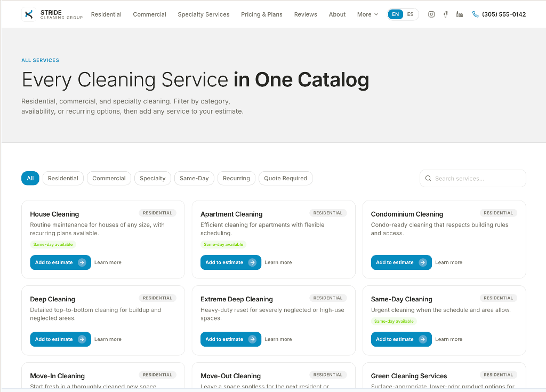Click the Move-Out Cleaning card title
Viewport: 546px width, 392px height.
click(230, 375)
